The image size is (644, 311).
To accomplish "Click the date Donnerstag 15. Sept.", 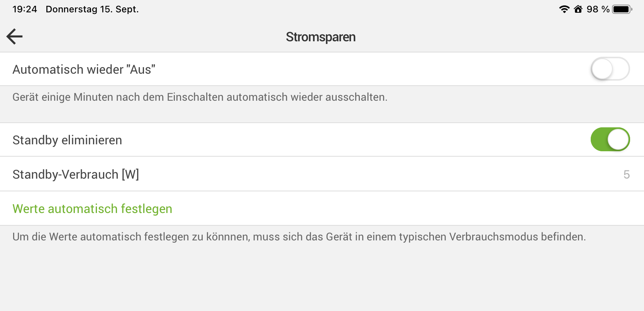I will click(x=92, y=9).
